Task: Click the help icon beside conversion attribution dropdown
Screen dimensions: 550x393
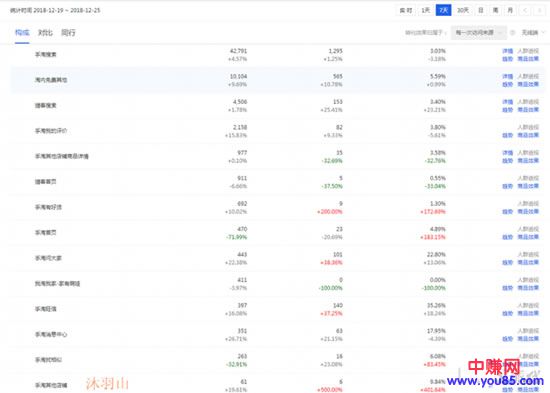Action: click(512, 33)
